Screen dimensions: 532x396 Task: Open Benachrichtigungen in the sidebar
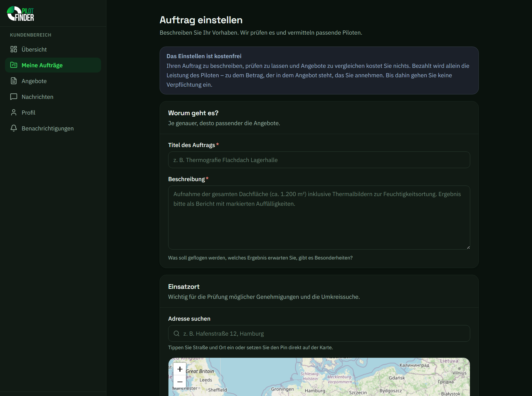tap(53, 128)
